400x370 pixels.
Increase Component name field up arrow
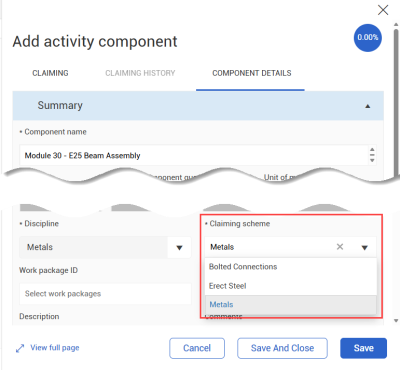click(x=372, y=150)
